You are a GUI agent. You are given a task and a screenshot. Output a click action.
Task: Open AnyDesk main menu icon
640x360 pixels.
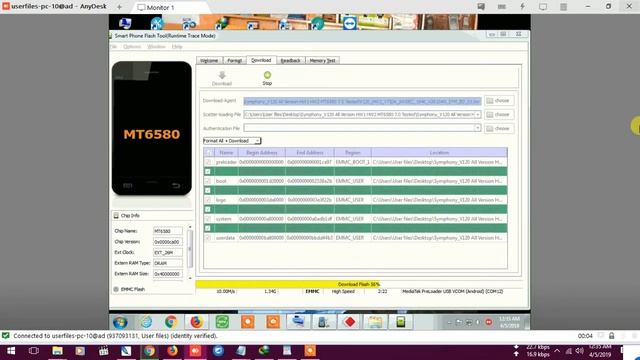pos(563,7)
